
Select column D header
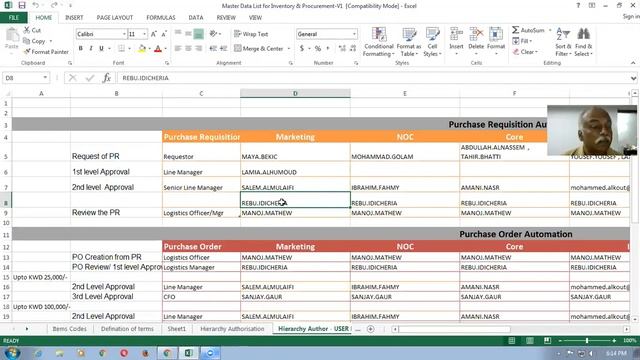tap(295, 93)
